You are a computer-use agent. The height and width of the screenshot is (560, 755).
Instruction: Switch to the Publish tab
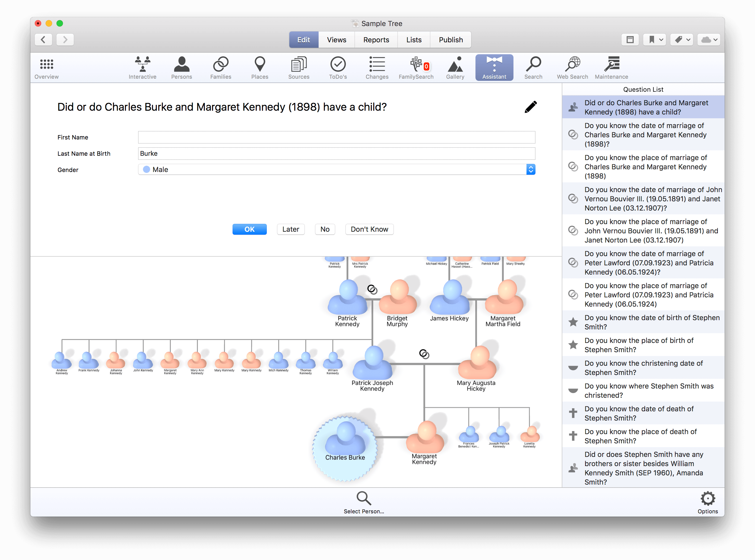tap(451, 40)
